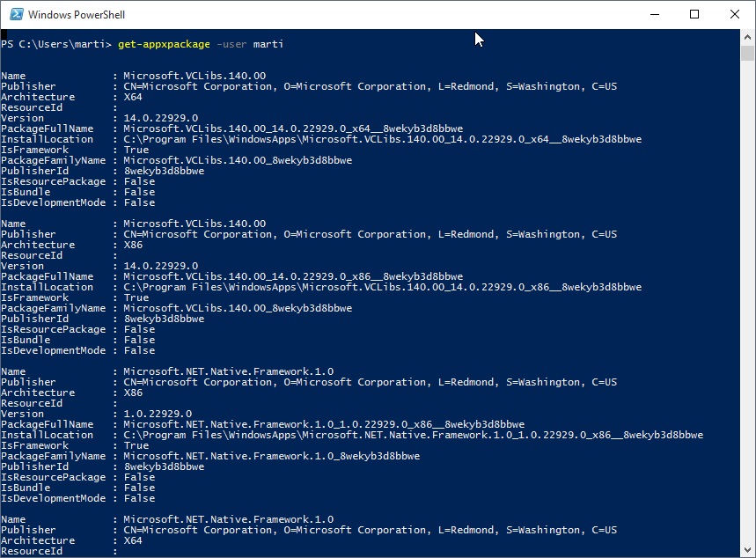Click the X64 architecture value at bottom
The image size is (756, 558).
coord(133,540)
